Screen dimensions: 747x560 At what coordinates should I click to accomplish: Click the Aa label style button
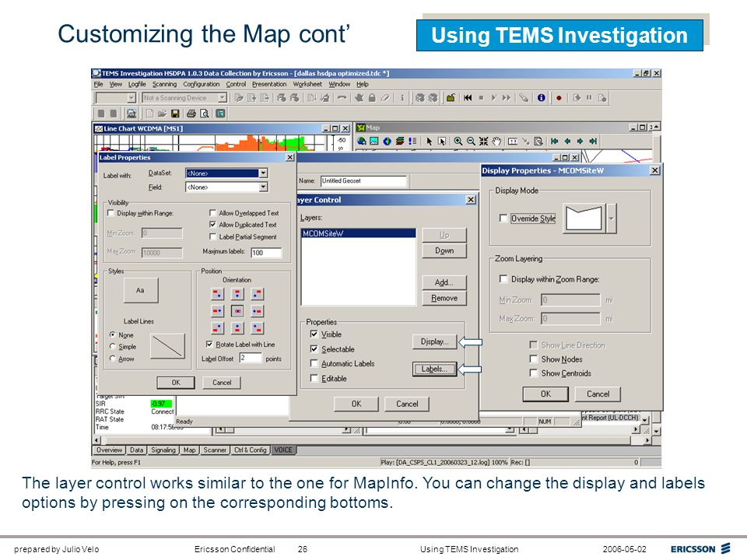[141, 290]
